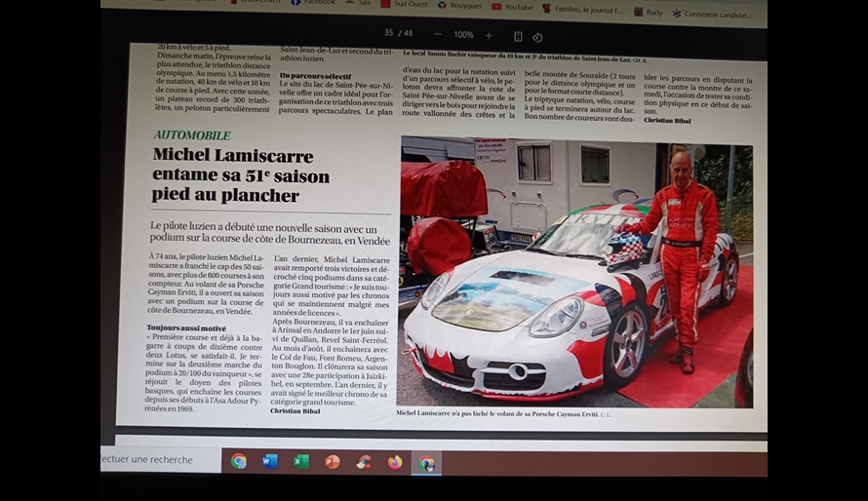Open the Sud Ouest bookmark
This screenshot has width=868, height=501.
click(x=410, y=4)
